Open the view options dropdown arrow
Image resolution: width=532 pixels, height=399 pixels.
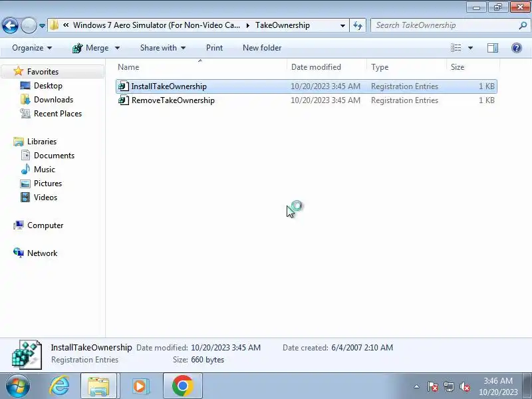(x=470, y=48)
